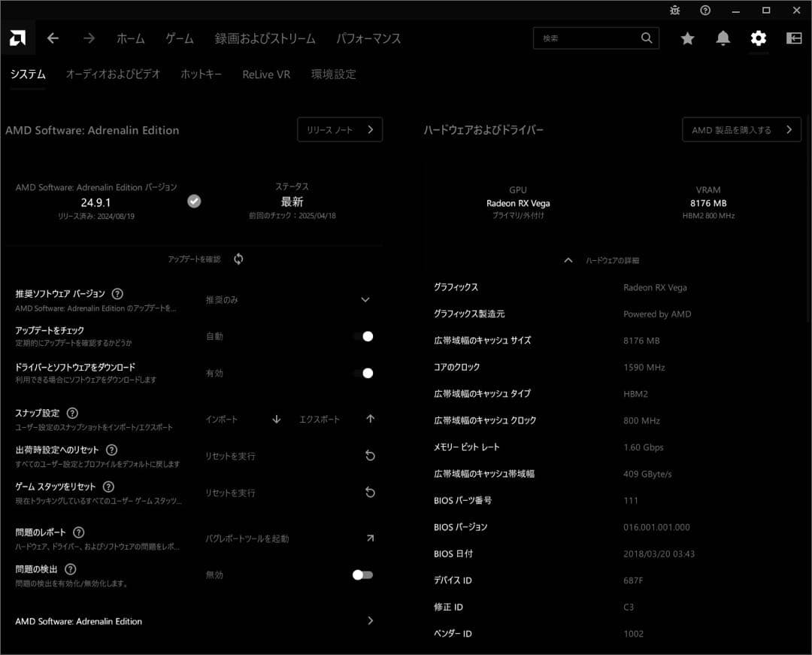The width and height of the screenshot is (812, 655).
Task: Switch to the ホットキー tab
Action: click(201, 74)
